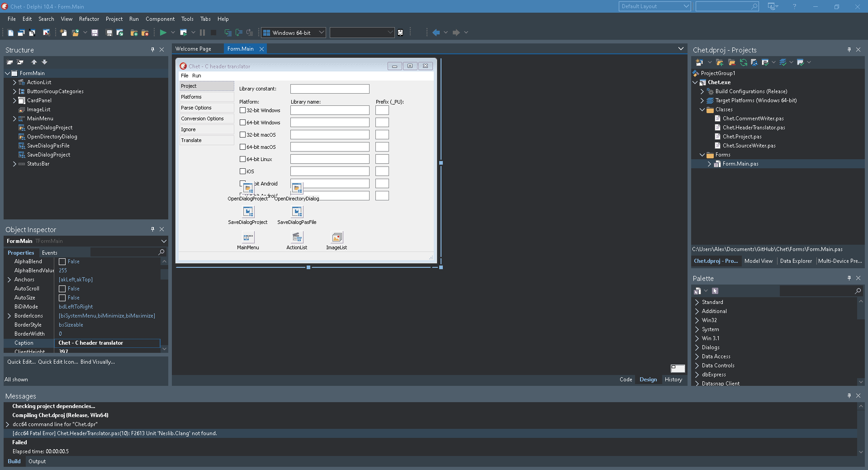Screen dimensions: 868x470
Task: Open the Windows 64-bit platform dropdown
Action: pyautogui.click(x=321, y=33)
